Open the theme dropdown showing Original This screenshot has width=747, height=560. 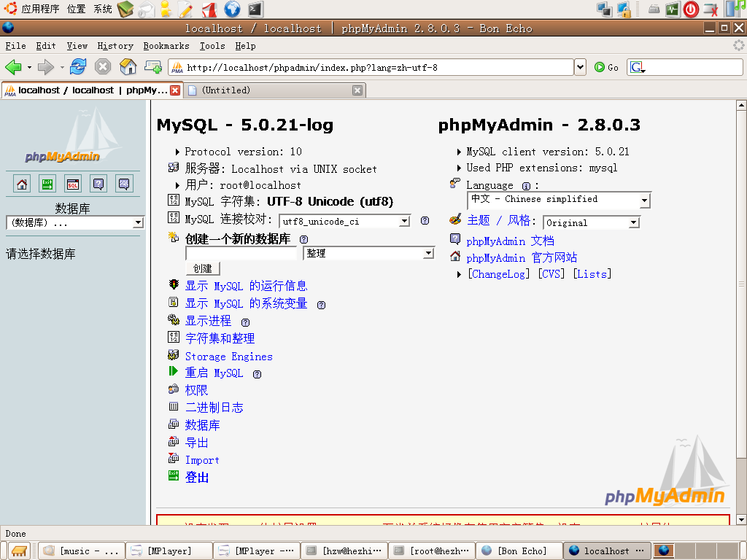pos(591,222)
